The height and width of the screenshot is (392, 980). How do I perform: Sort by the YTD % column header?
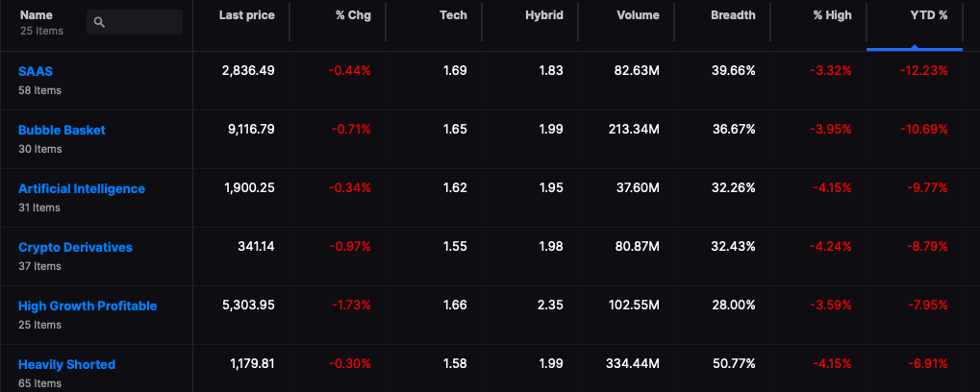(x=929, y=15)
